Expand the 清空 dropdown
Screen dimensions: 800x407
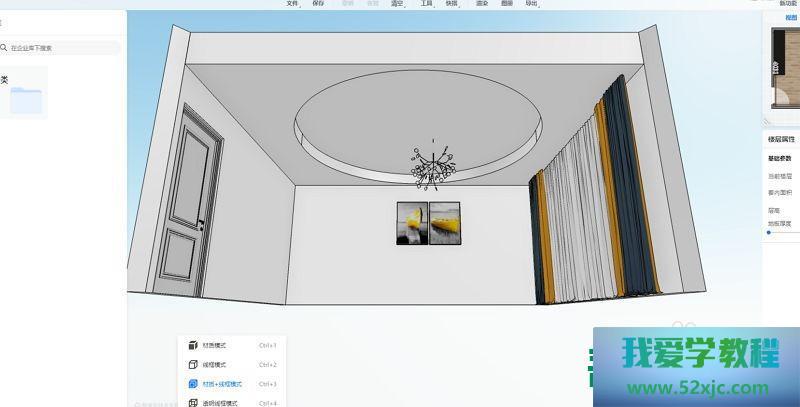click(398, 4)
